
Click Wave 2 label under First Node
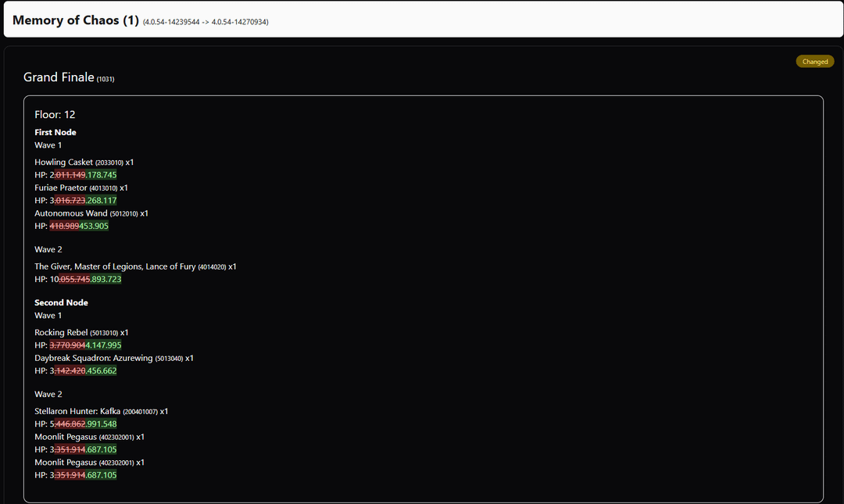tap(48, 250)
